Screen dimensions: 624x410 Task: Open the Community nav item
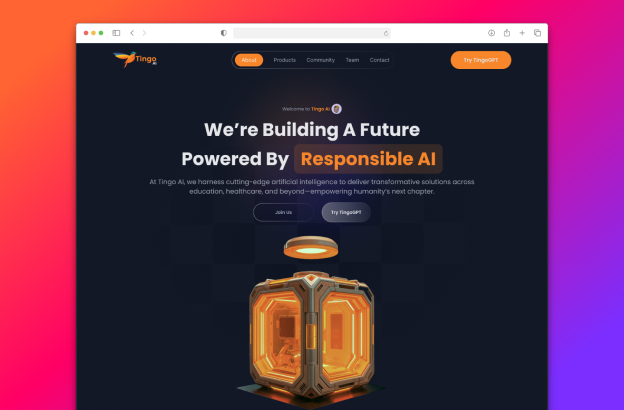pyautogui.click(x=320, y=60)
